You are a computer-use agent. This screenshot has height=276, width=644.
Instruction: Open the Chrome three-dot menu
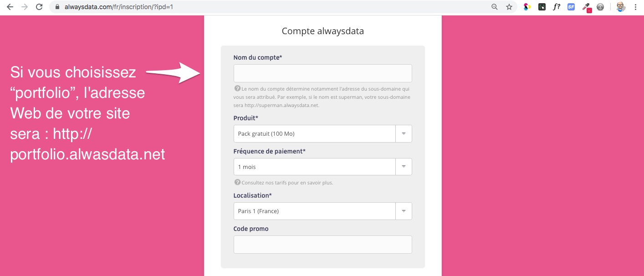pyautogui.click(x=635, y=7)
